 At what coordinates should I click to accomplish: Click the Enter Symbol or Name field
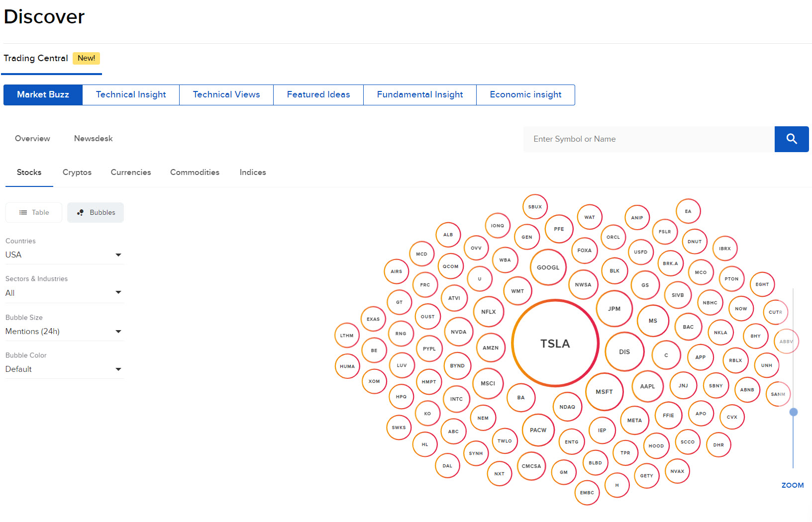(647, 139)
